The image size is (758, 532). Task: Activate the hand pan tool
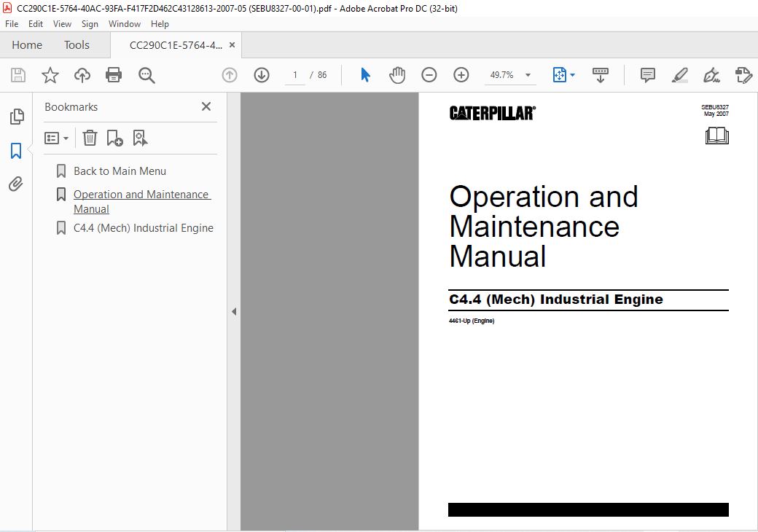[x=397, y=75]
